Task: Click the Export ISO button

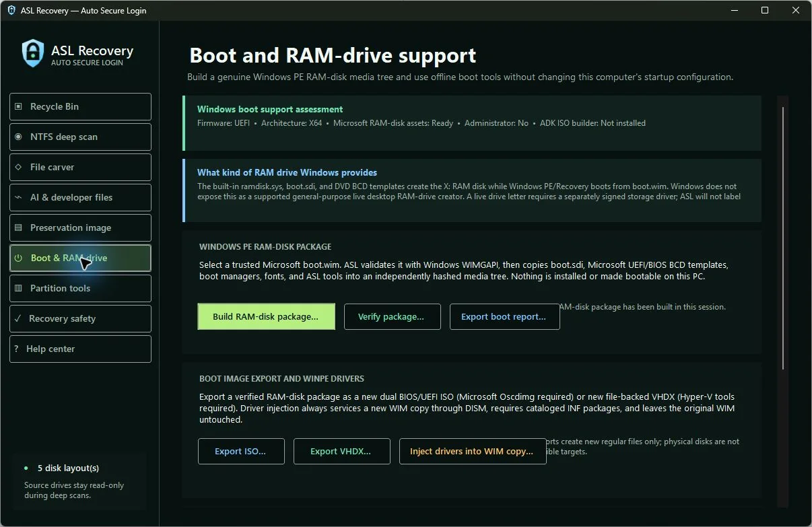Action: pos(241,451)
